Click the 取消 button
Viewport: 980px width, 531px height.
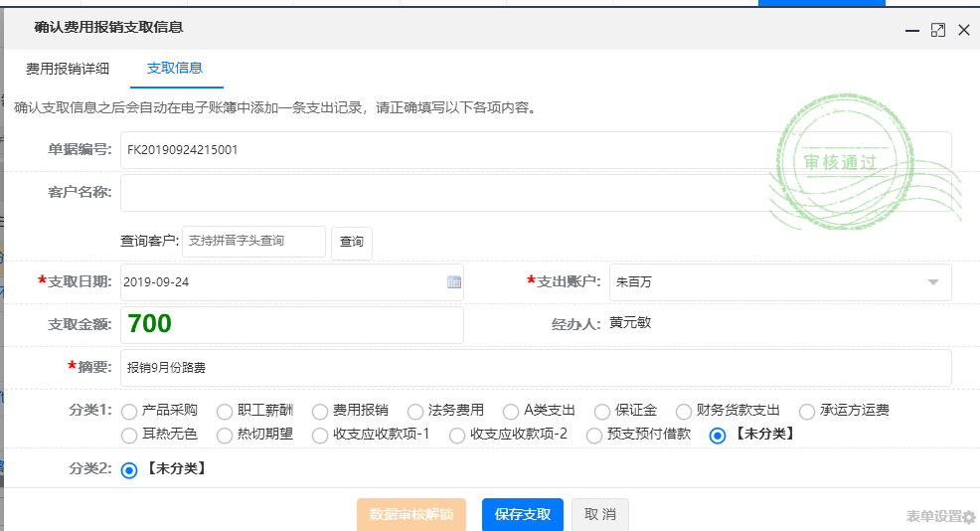point(600,514)
